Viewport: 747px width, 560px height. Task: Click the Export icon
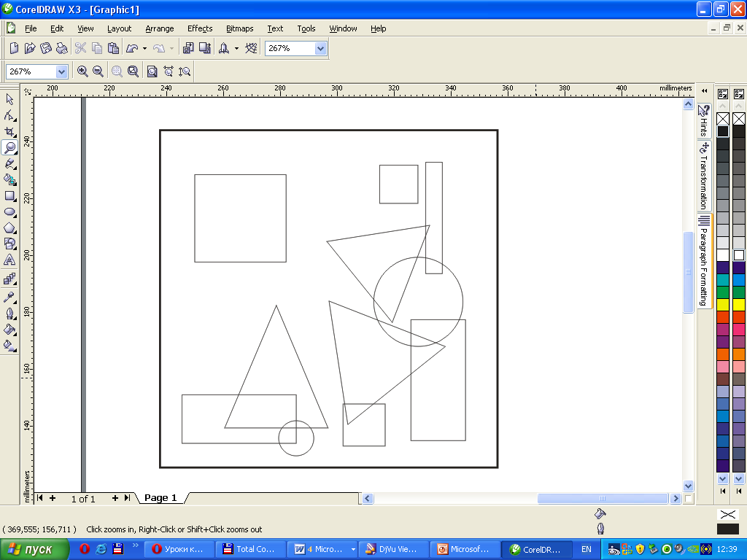(x=205, y=48)
